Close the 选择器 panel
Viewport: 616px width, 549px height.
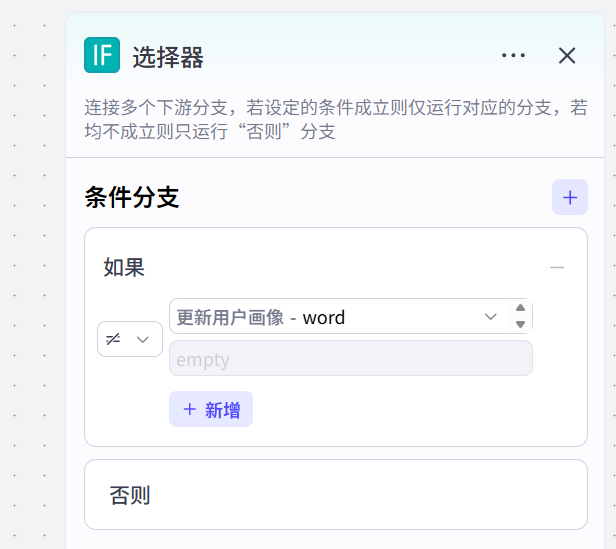[x=567, y=55]
